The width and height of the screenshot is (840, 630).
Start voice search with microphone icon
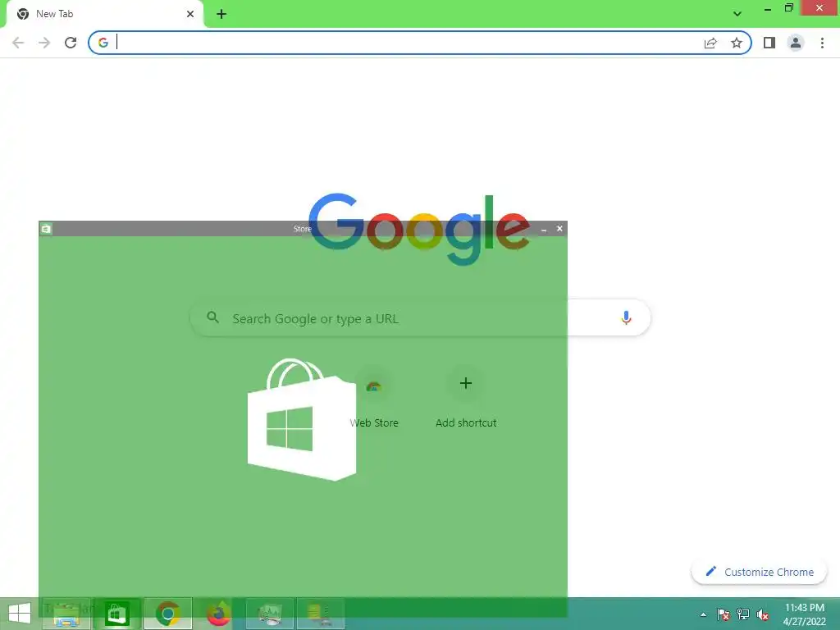626,318
